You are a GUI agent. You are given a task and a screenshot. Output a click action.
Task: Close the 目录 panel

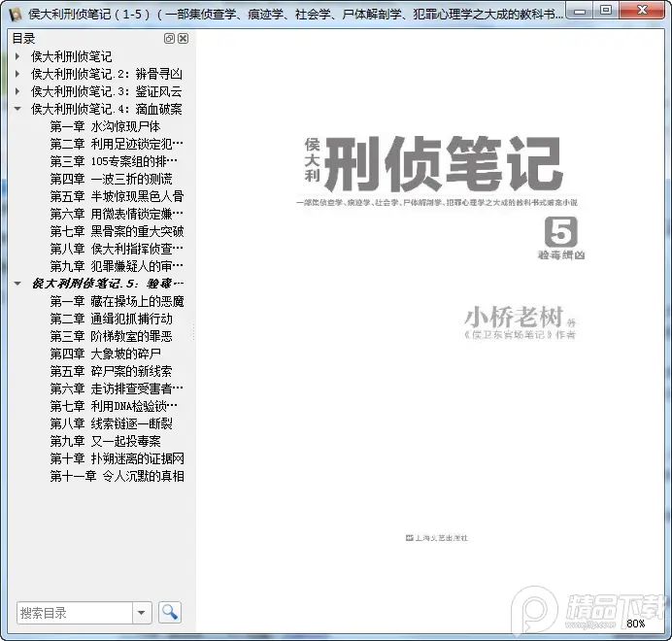(x=183, y=39)
